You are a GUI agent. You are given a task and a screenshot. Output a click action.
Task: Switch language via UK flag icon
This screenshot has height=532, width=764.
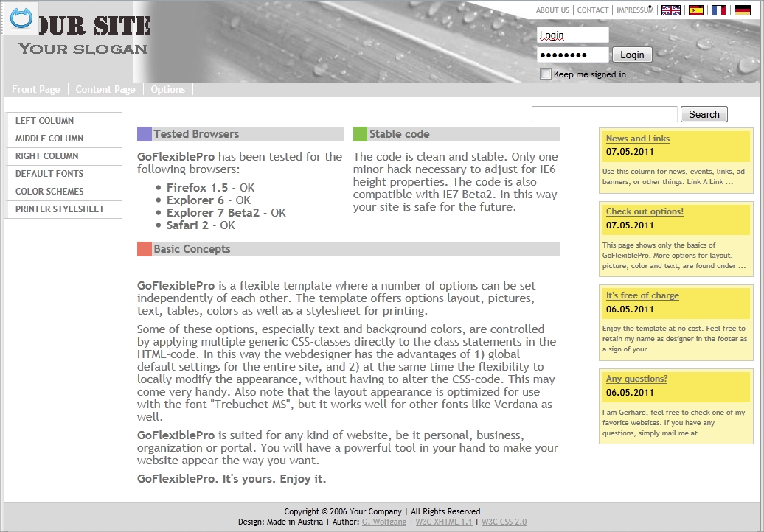pyautogui.click(x=670, y=10)
